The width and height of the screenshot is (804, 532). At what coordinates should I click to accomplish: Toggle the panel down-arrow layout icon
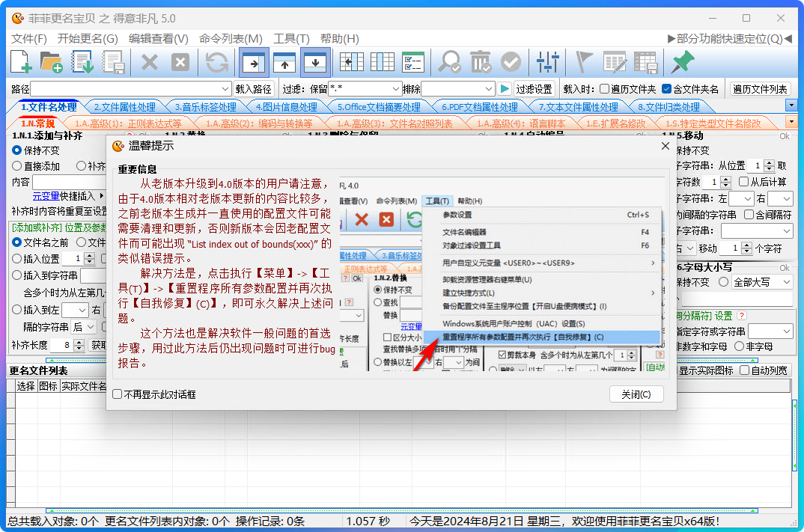[x=315, y=63]
